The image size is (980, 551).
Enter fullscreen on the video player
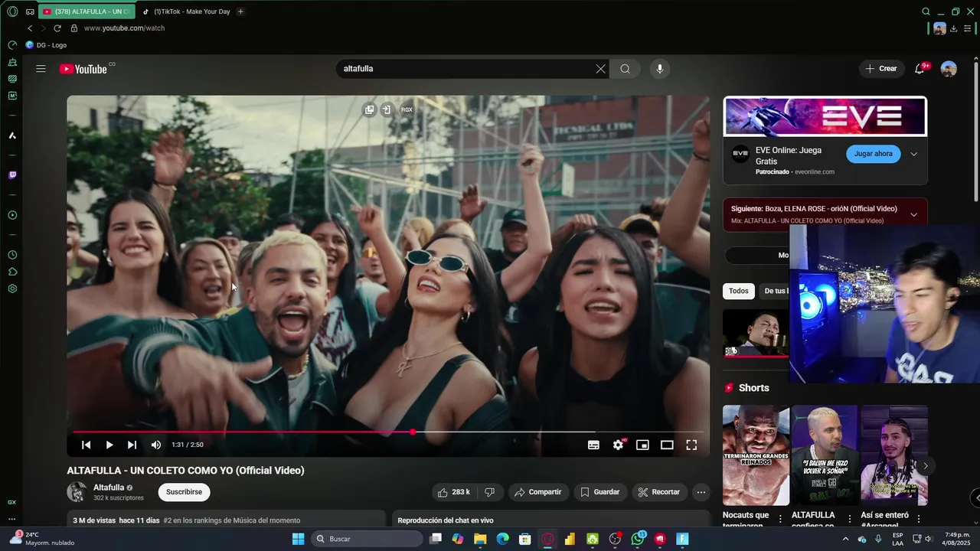click(691, 445)
